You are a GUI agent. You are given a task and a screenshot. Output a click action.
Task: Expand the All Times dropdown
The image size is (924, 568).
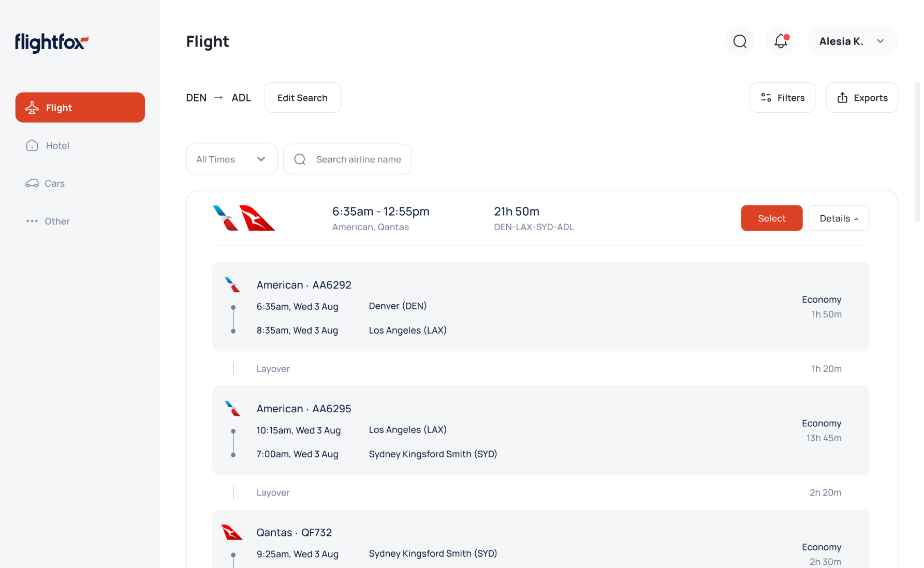coord(231,159)
